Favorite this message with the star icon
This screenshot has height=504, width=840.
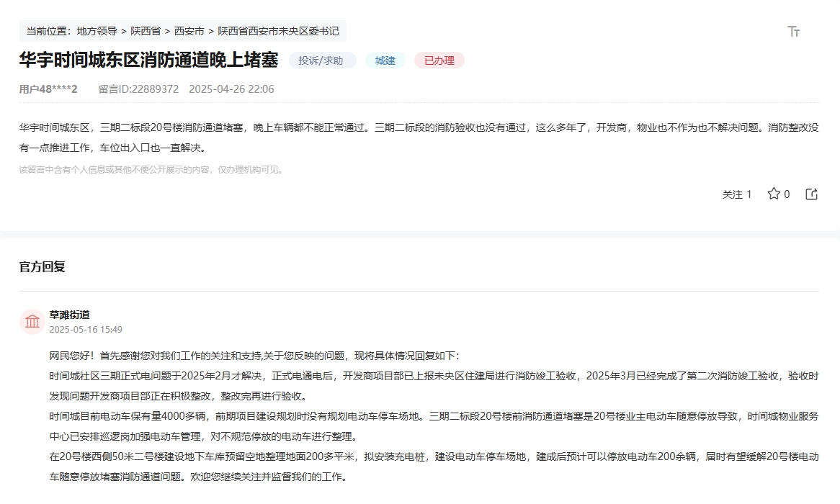774,194
